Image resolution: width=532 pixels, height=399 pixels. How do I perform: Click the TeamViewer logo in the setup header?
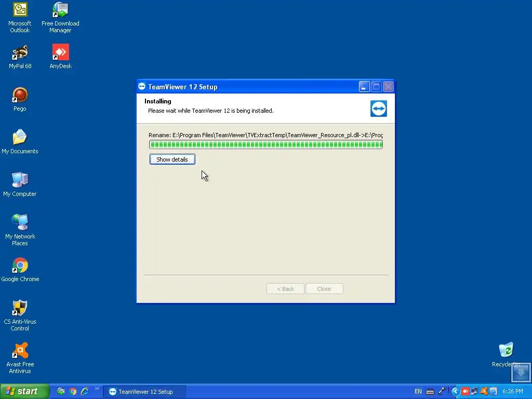pyautogui.click(x=379, y=109)
